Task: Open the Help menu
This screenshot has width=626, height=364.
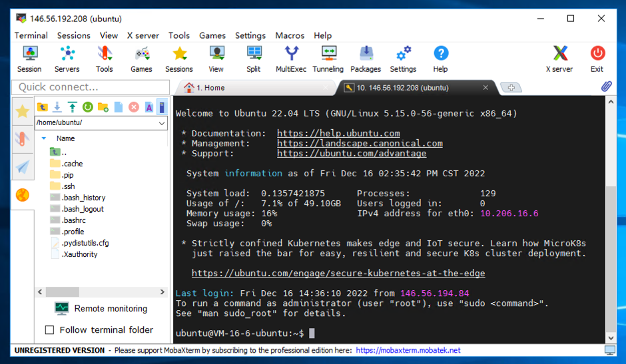Action: tap(322, 35)
